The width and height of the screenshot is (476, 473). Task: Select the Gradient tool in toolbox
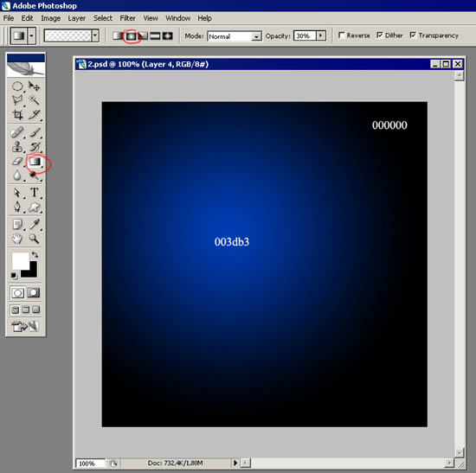pos(35,162)
